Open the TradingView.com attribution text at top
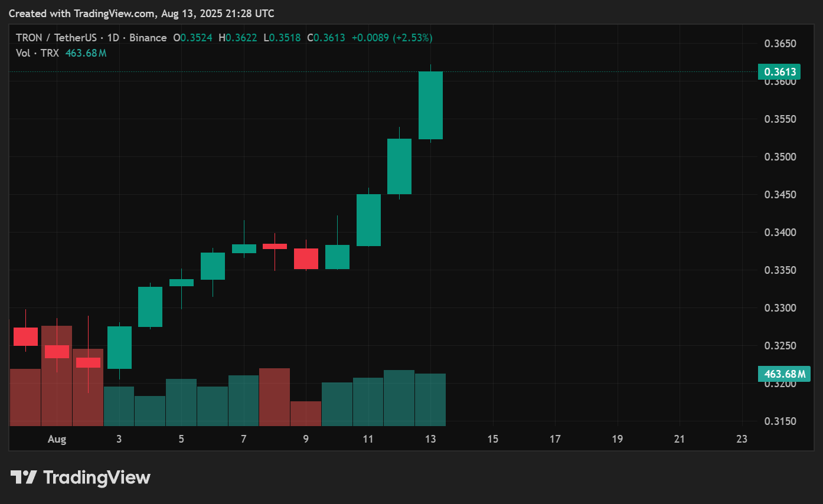The width and height of the screenshot is (823, 504). pos(141,13)
